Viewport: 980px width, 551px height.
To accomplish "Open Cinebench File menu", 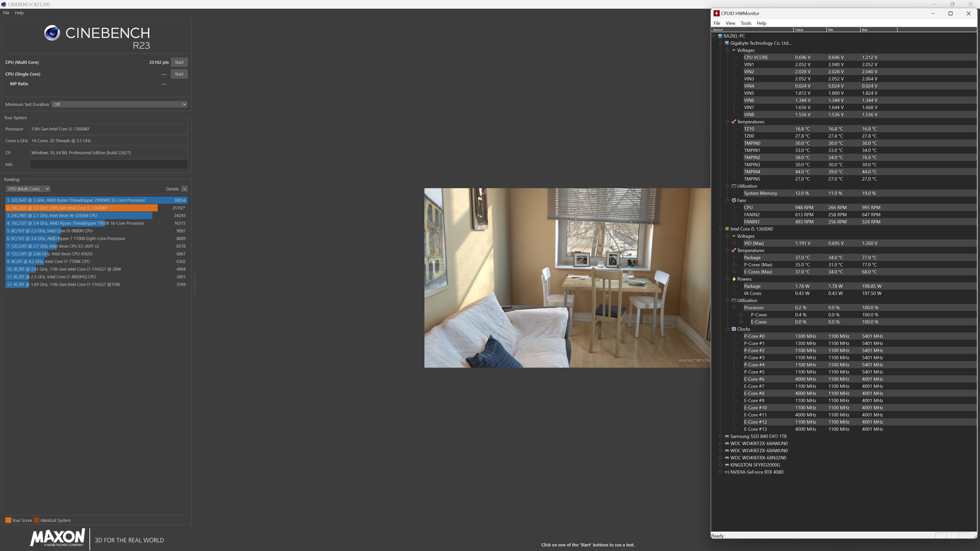I will pos(6,13).
